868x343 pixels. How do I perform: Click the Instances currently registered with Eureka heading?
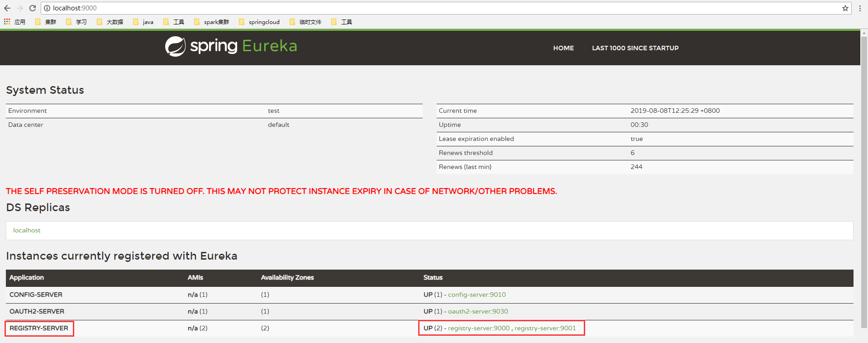122,256
